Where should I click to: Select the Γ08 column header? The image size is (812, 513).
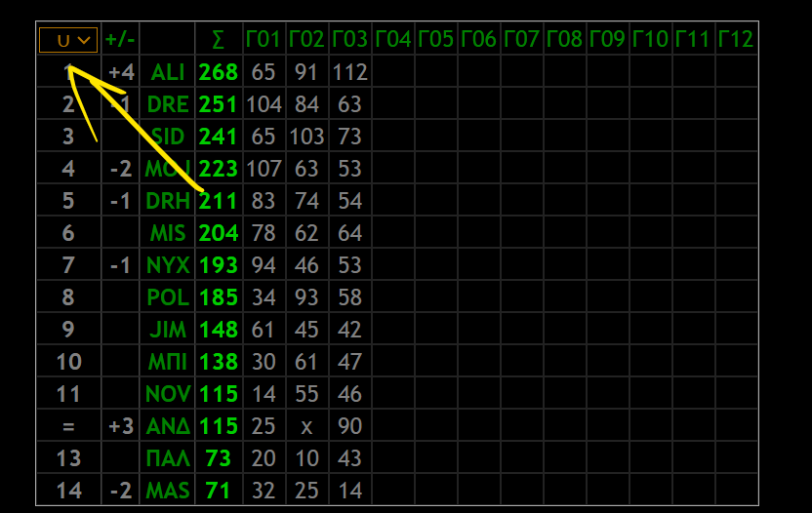coord(564,40)
